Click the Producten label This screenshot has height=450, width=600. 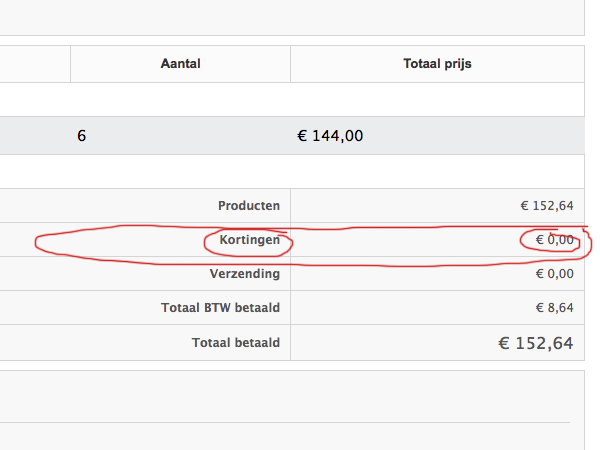(x=248, y=206)
